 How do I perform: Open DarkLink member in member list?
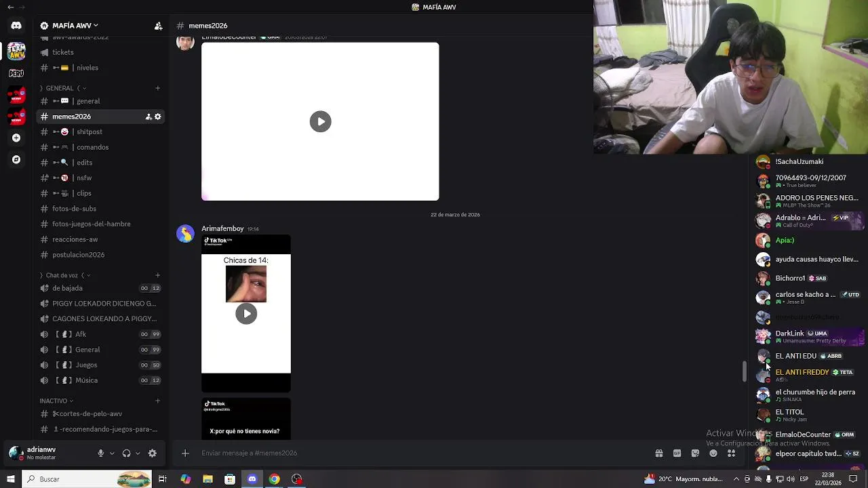(x=810, y=336)
